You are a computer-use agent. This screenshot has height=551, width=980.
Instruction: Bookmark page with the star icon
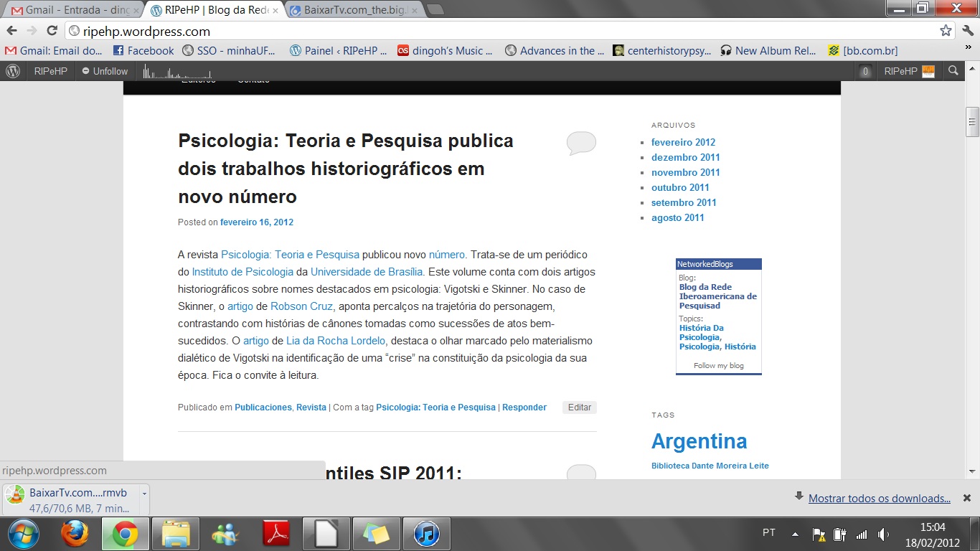tap(946, 31)
